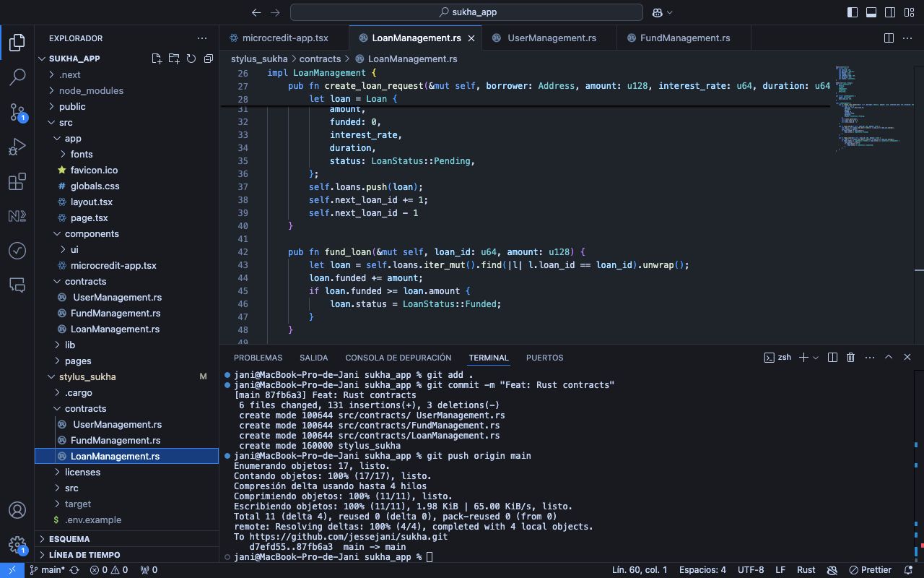Open the PUERTOS panel tab
Image resolution: width=924 pixels, height=578 pixels.
pos(544,358)
